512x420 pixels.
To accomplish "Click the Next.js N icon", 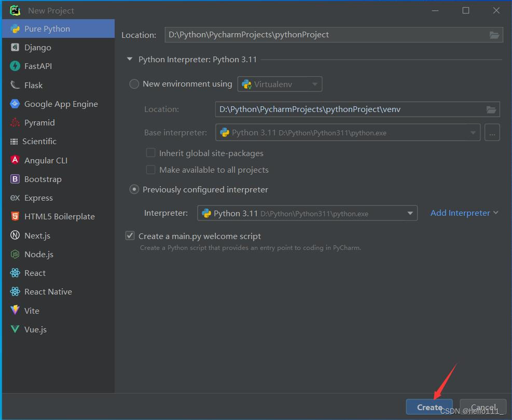I will [x=15, y=235].
